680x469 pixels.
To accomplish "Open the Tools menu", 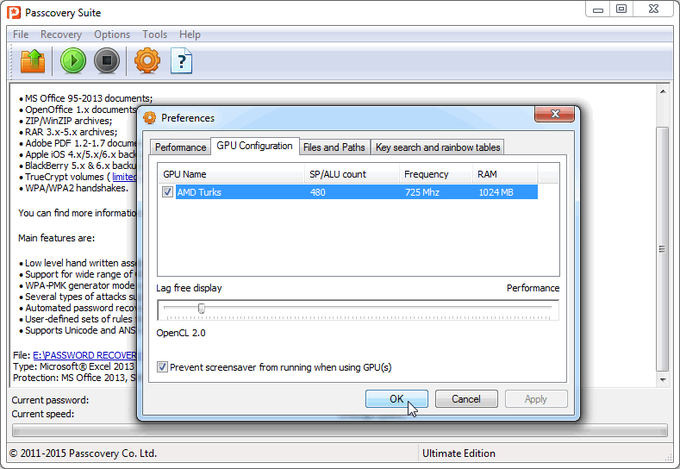I will tap(154, 34).
